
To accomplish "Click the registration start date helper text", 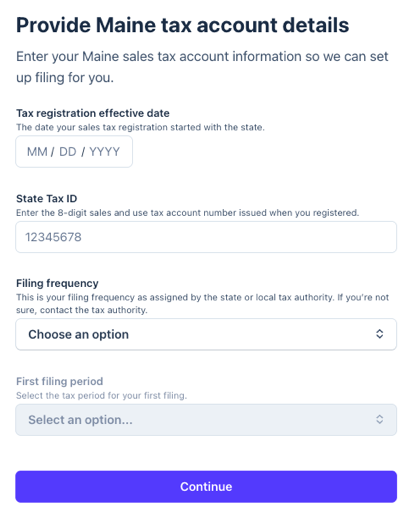I will [140, 127].
